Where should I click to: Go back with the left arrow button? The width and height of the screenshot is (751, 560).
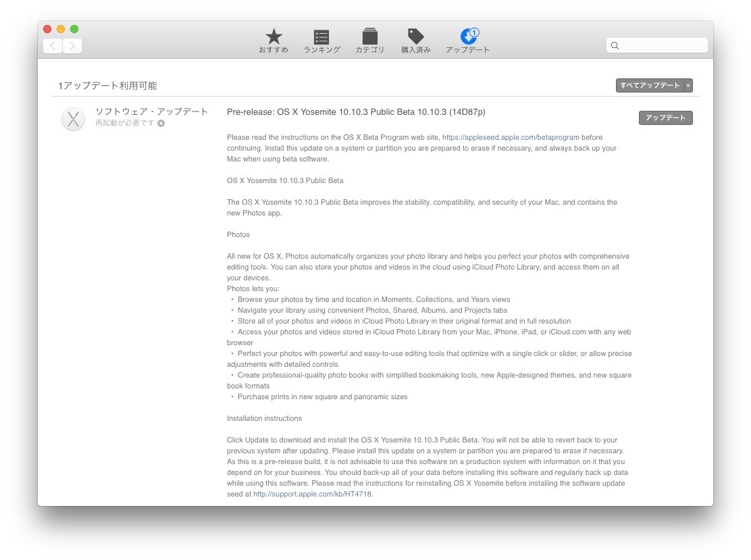click(x=53, y=46)
